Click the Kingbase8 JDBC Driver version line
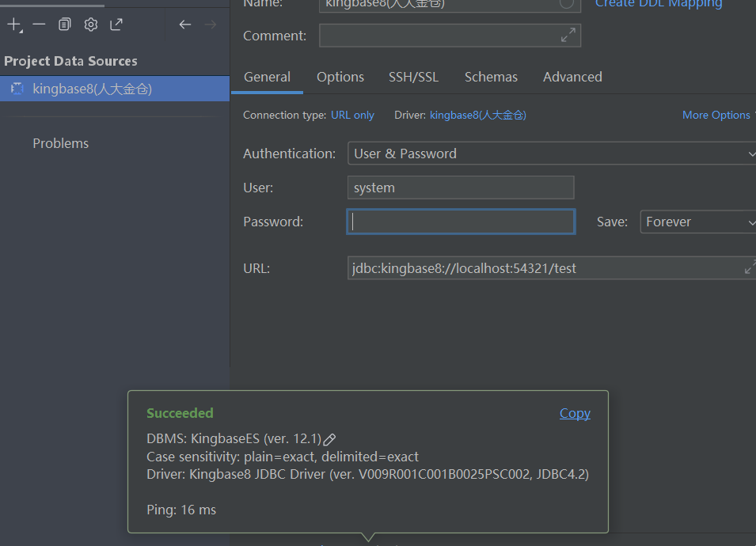 [x=368, y=474]
